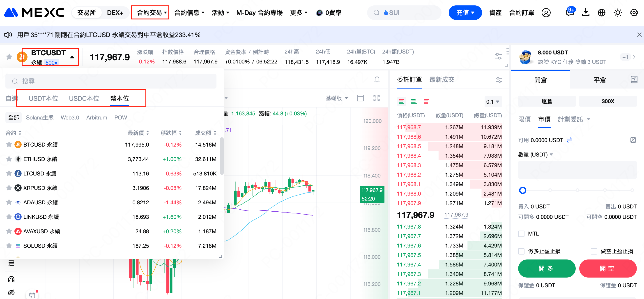Image resolution: width=644 pixels, height=299 pixels.
Task: Open the 300X leverage selector
Action: click(608, 101)
